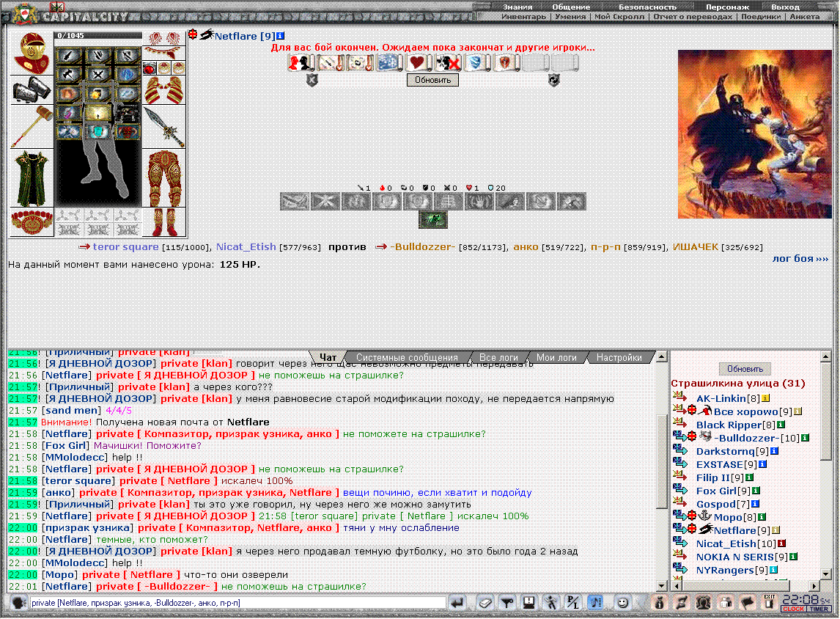This screenshot has width=840, height=619.
Task: Click the send message arrow icon
Action: [457, 603]
